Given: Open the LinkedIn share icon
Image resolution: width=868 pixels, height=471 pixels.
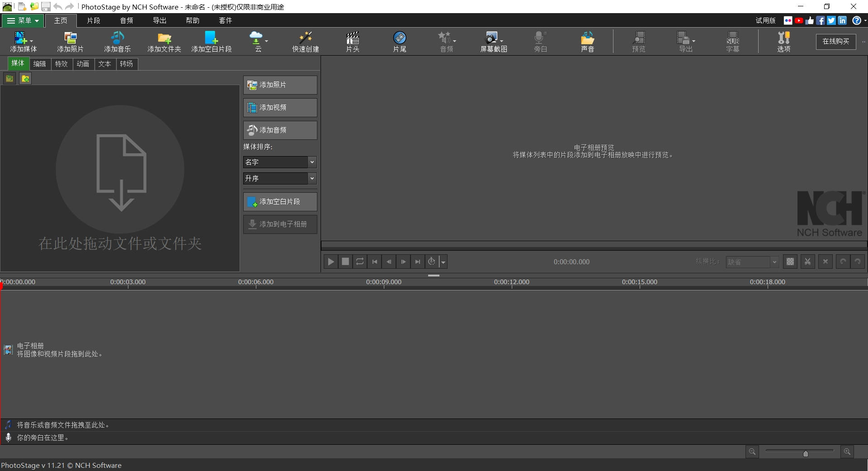Looking at the screenshot, I should (842, 20).
